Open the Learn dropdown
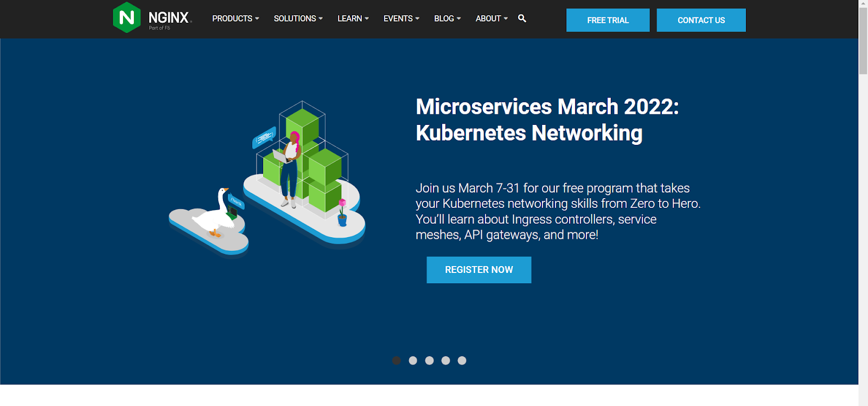The width and height of the screenshot is (868, 406). point(353,18)
